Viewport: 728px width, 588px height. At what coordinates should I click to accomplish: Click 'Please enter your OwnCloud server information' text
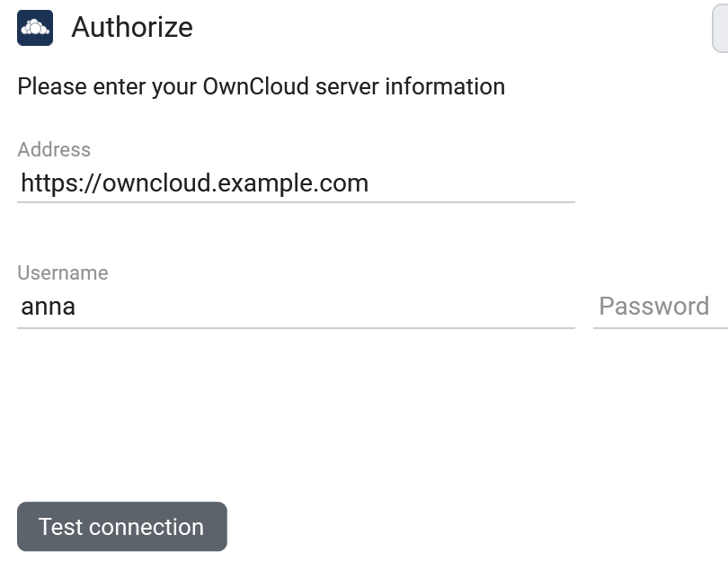pos(261,87)
